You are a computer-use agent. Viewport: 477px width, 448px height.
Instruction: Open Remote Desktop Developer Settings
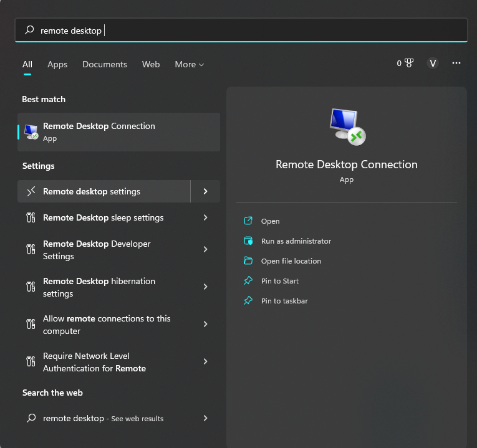click(97, 250)
